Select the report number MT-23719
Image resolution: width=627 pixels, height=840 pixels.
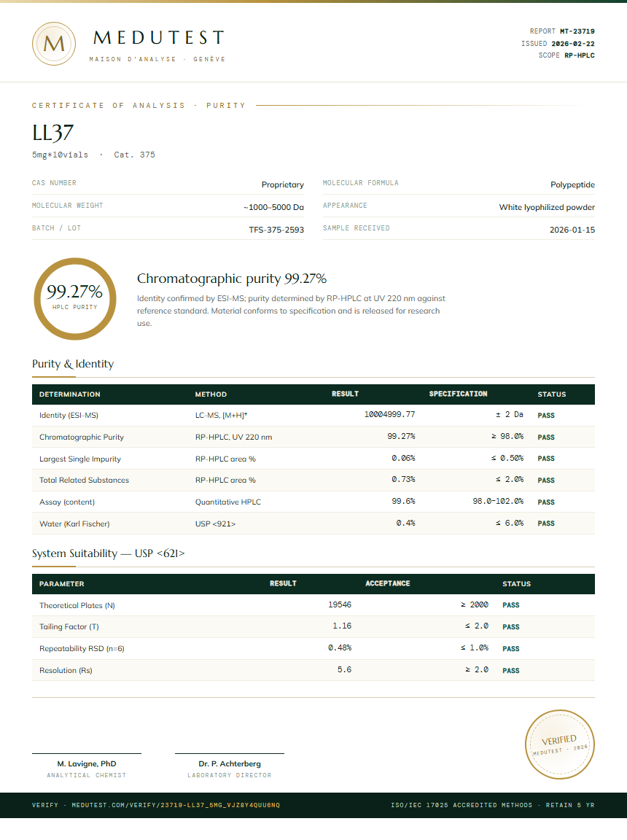click(x=577, y=31)
